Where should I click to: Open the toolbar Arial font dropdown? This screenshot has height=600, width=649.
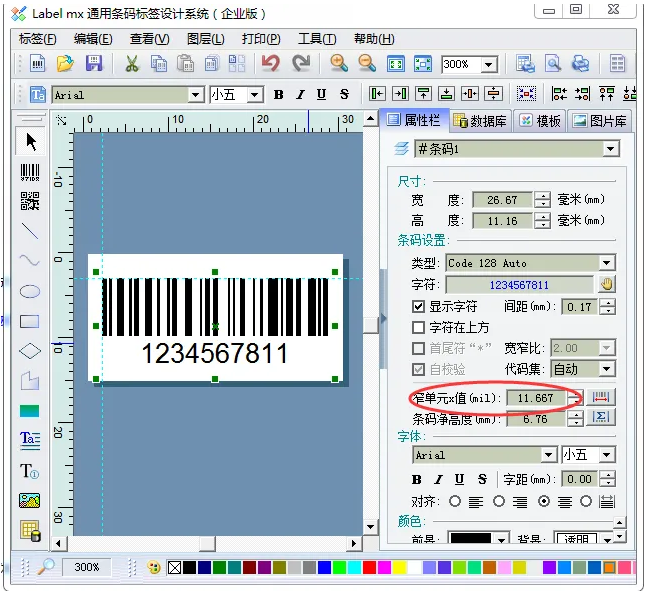point(195,95)
